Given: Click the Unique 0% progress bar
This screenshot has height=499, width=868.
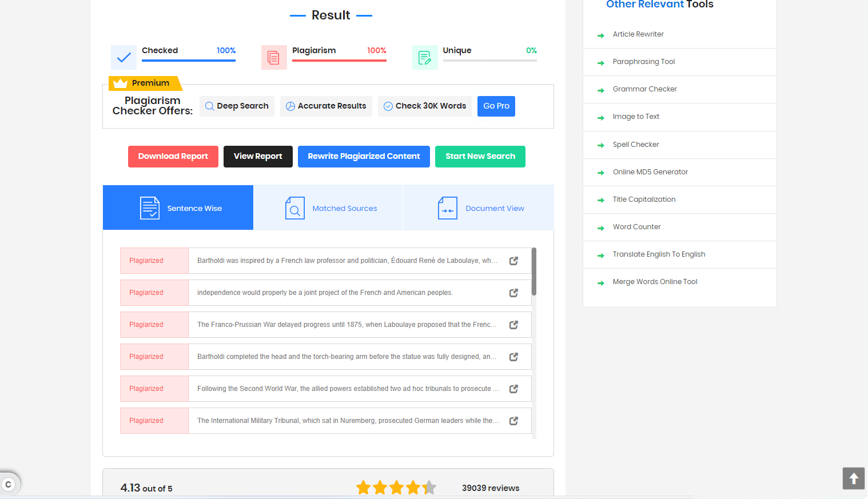Looking at the screenshot, I should click(490, 61).
